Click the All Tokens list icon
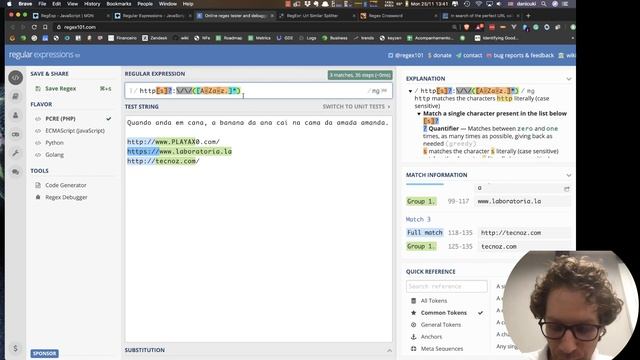The image size is (640, 360). (x=413, y=301)
